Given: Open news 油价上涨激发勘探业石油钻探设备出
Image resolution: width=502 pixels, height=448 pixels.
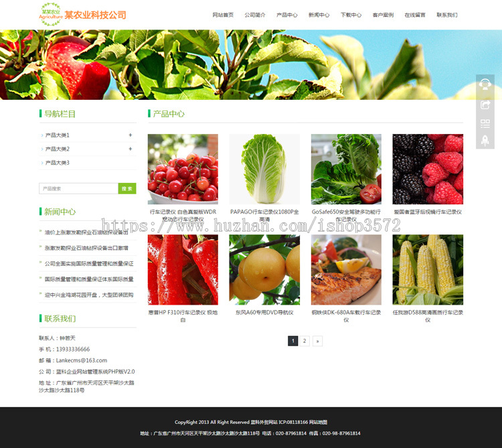Looking at the screenshot, I should [x=86, y=232].
